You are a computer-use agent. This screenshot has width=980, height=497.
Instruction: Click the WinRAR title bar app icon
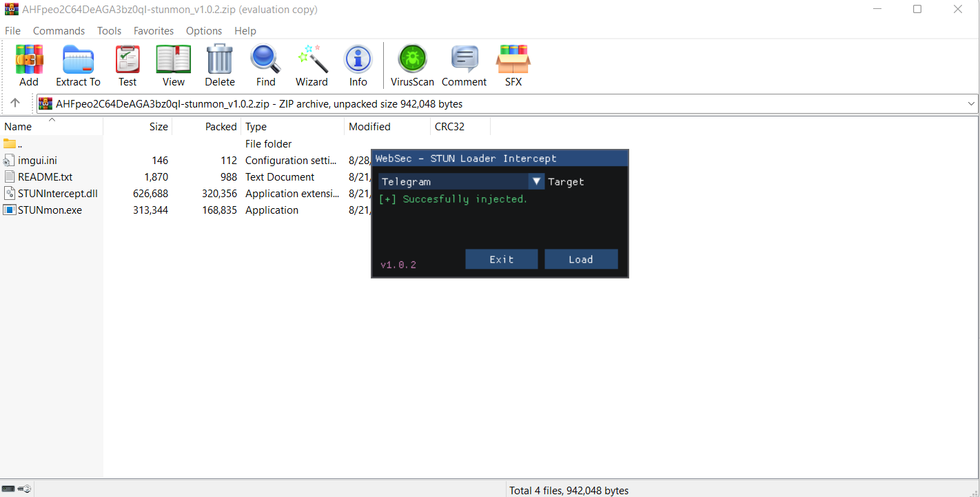11,10
